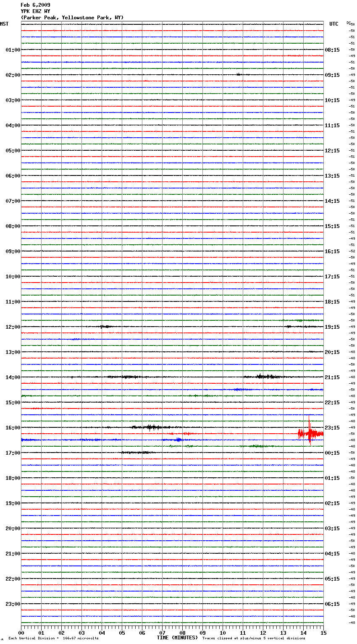Click the '00' minute tick label
The height and width of the screenshot is (644, 357).
click(21, 633)
